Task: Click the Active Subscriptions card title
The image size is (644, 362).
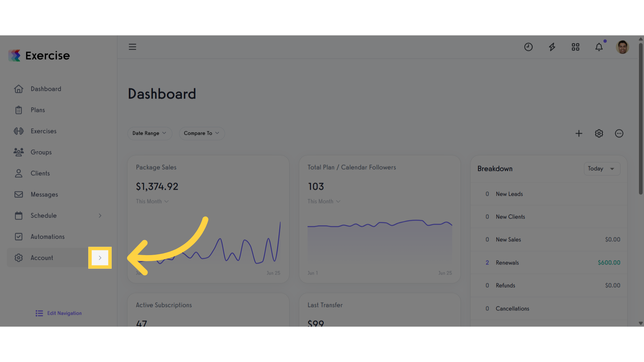Action: pyautogui.click(x=164, y=305)
